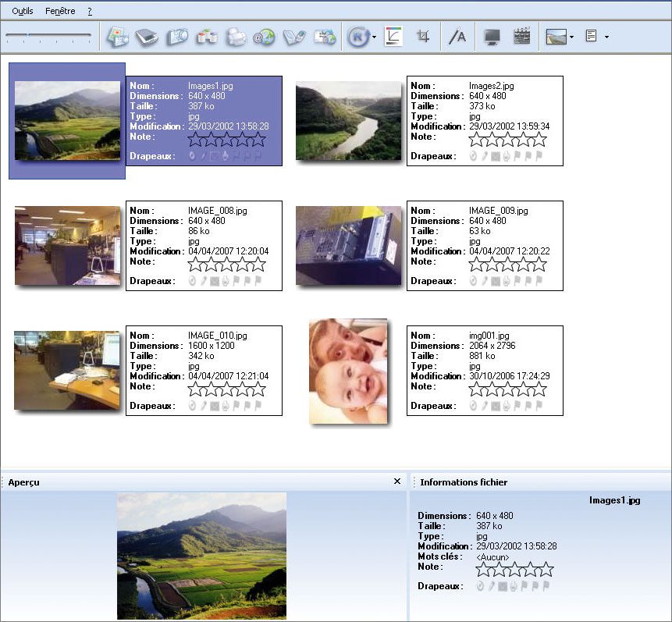The width and height of the screenshot is (672, 622).
Task: Toggle the last flag for IMAGE_009.jpg
Action: tap(539, 281)
